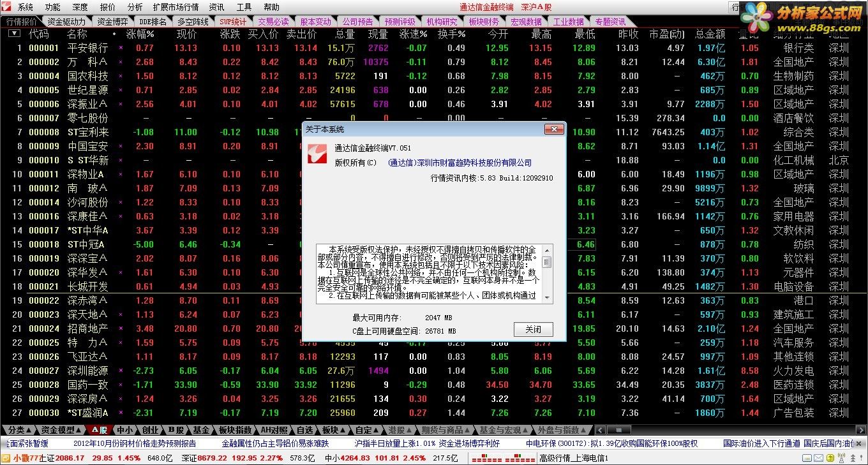Image resolution: width=868 pixels, height=465 pixels.
Task: Click the 银行类 industry cell for 平安银行
Action: pos(799,48)
